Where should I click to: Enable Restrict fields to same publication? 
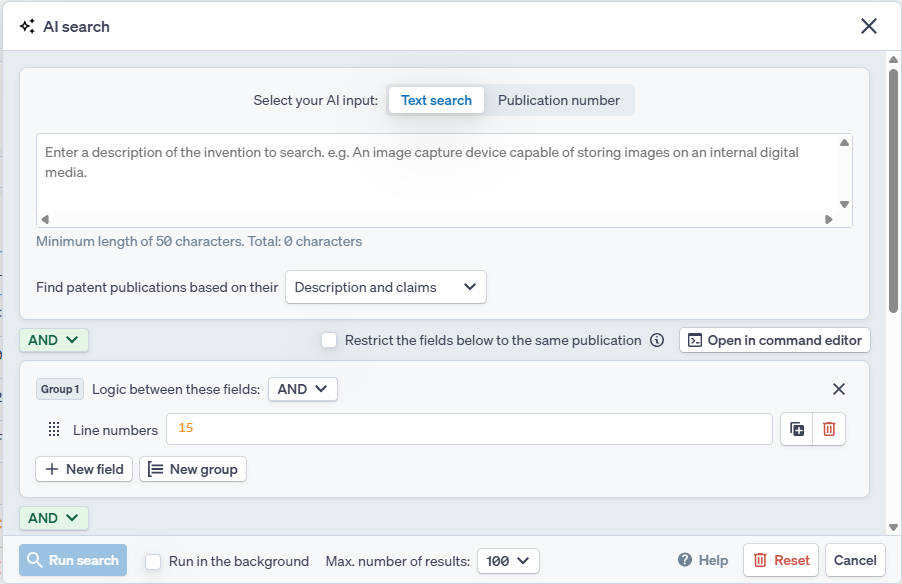329,340
